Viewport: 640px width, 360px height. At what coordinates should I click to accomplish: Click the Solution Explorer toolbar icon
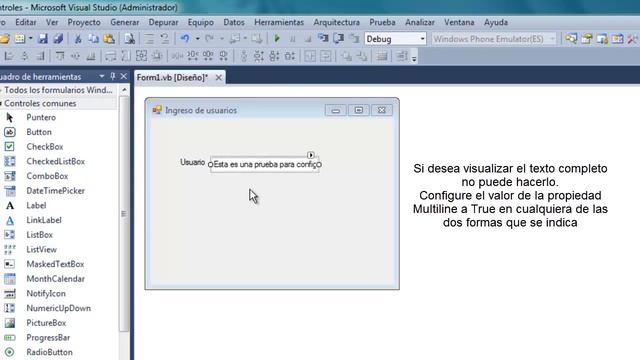pyautogui.click(x=571, y=39)
